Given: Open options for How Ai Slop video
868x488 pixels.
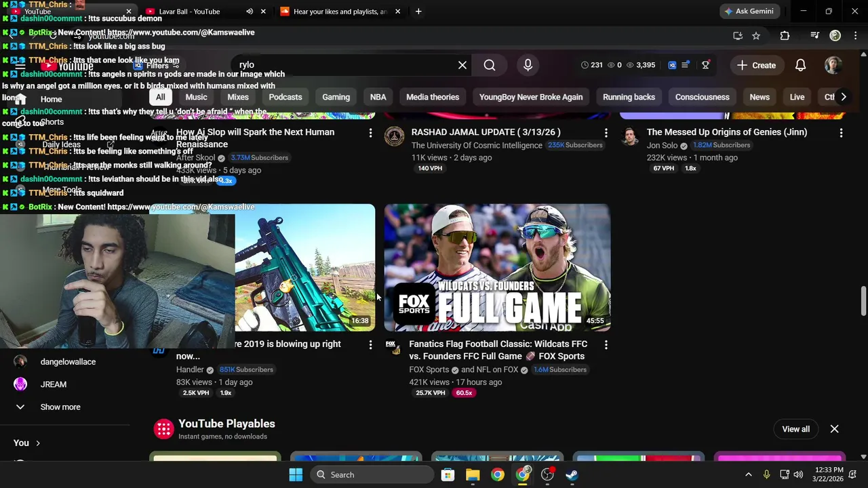Looking at the screenshot, I should 370,133.
